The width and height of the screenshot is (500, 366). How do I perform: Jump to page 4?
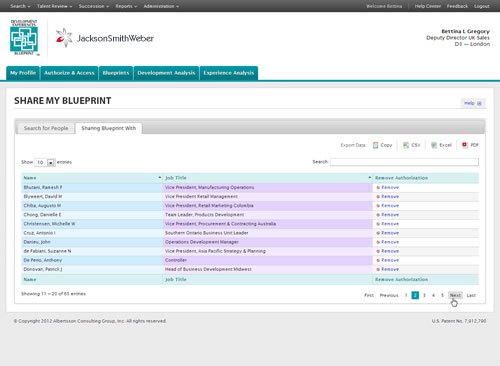point(433,295)
